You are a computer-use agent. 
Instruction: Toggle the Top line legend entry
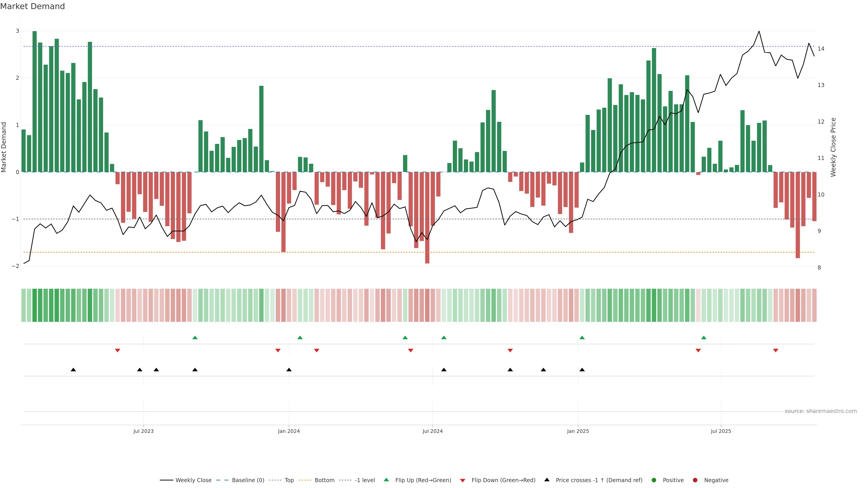289,480
